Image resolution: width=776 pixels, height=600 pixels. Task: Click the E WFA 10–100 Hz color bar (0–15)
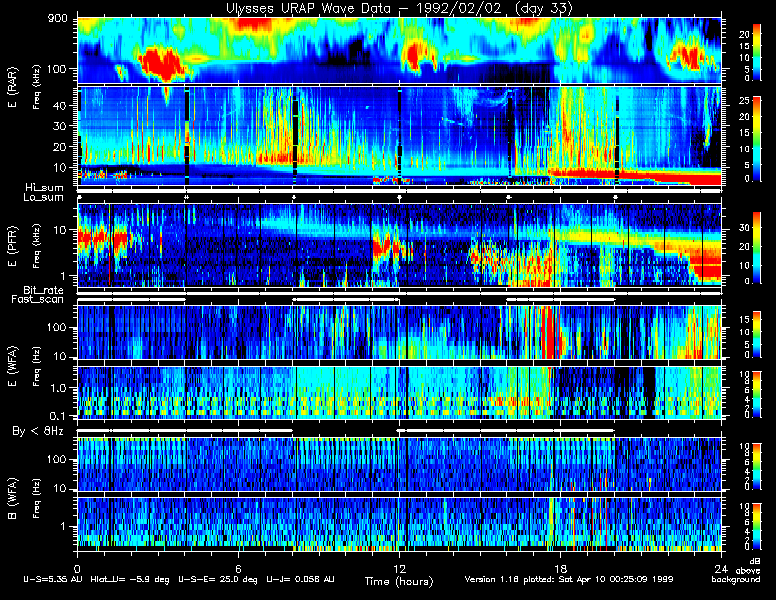coord(757,334)
